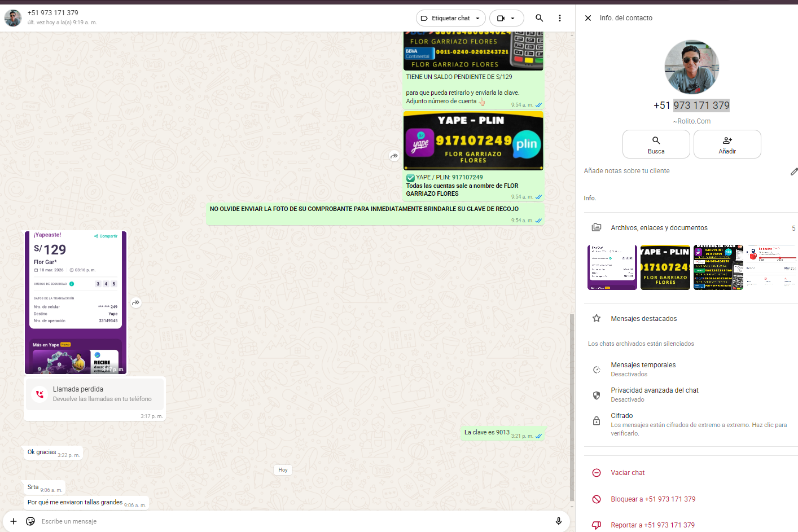Open the emoji picker

coord(30,521)
